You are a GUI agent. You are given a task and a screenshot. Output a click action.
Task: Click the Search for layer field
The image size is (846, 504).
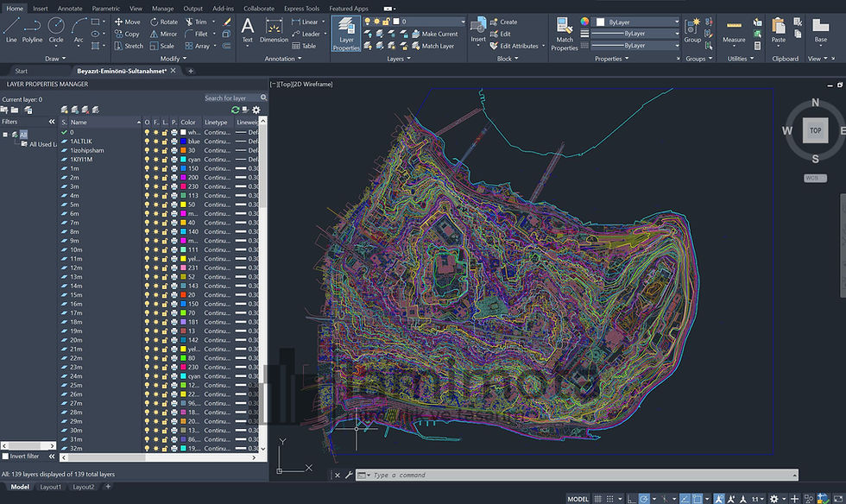pyautogui.click(x=232, y=98)
